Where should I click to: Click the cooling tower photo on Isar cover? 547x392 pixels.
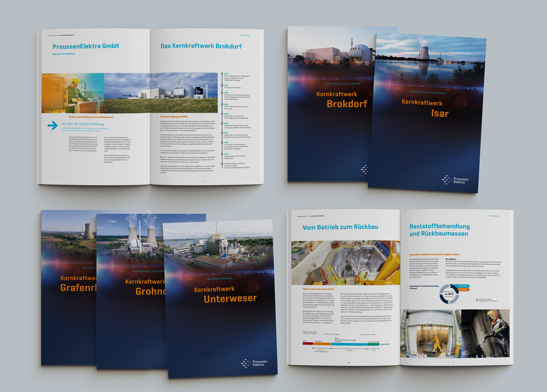coord(430,59)
